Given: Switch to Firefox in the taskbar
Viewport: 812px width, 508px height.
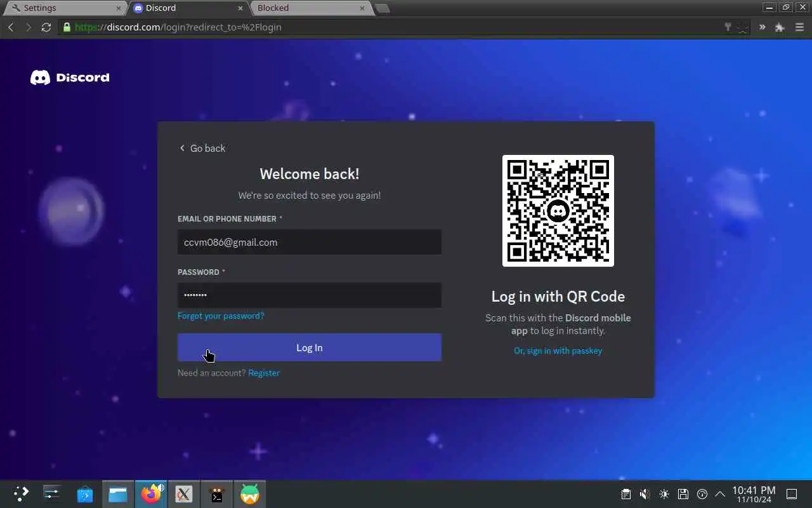Looking at the screenshot, I should [151, 494].
